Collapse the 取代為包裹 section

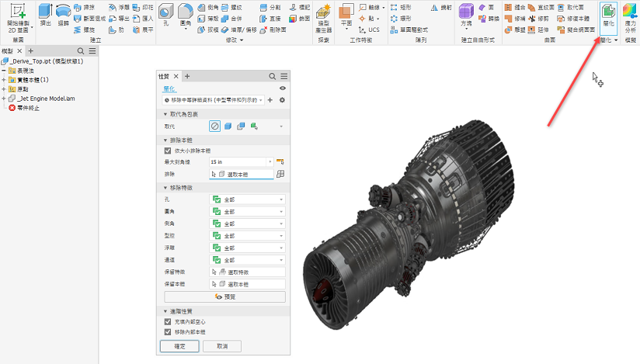[x=165, y=114]
